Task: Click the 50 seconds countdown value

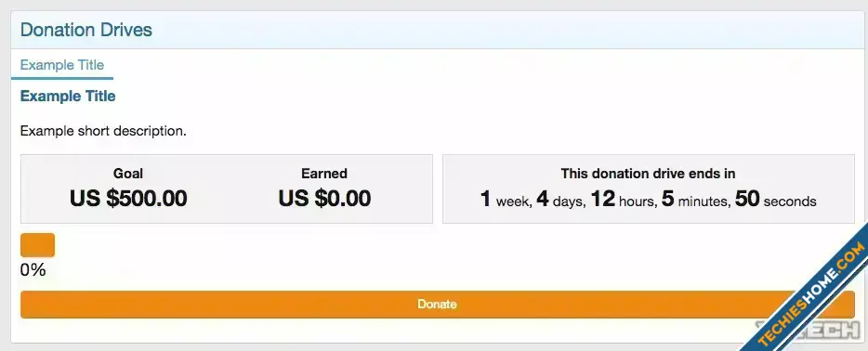Action: [776, 200]
